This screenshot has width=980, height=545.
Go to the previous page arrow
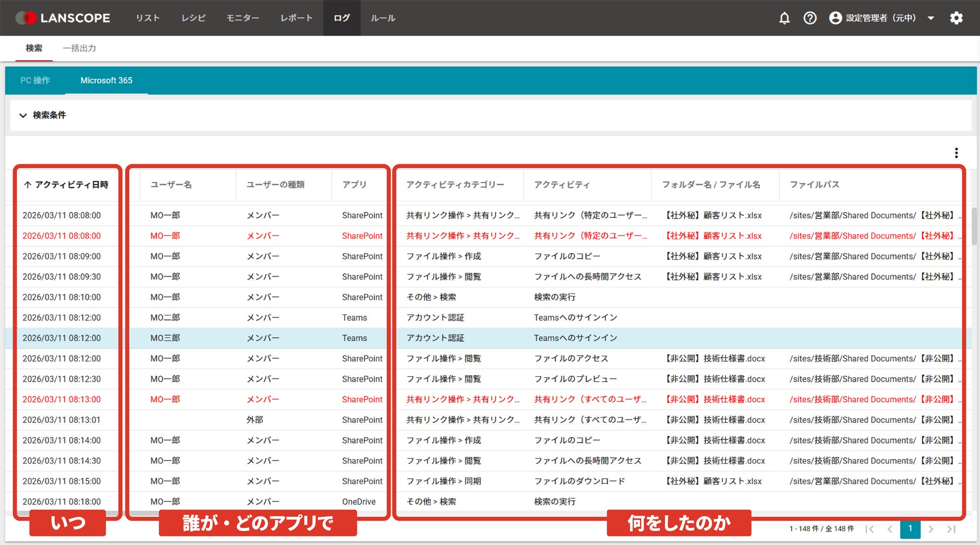pyautogui.click(x=890, y=529)
